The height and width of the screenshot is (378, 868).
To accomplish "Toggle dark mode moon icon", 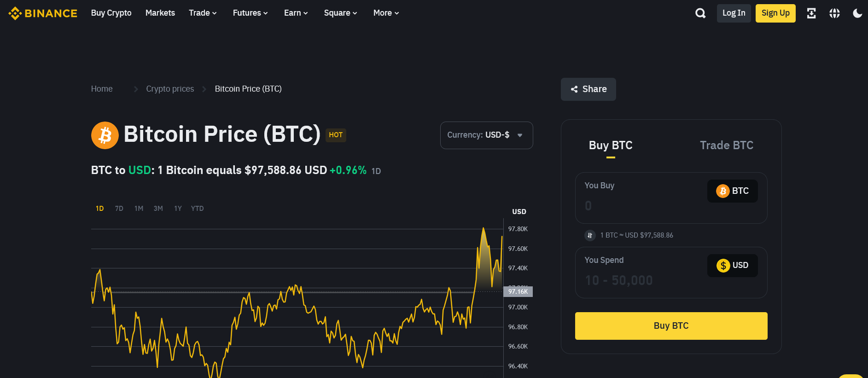I will tap(857, 13).
